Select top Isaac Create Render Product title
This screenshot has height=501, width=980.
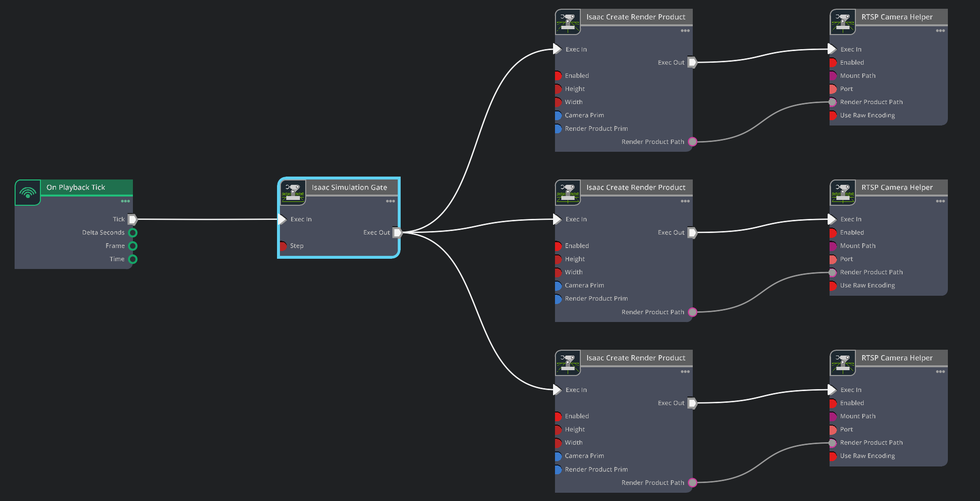[x=636, y=17]
